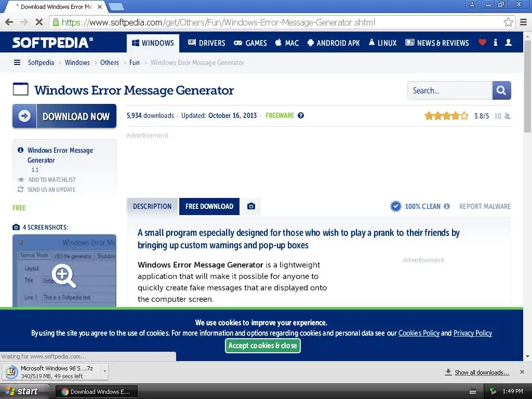Open a new browser tab
532x399 pixels.
click(x=116, y=6)
